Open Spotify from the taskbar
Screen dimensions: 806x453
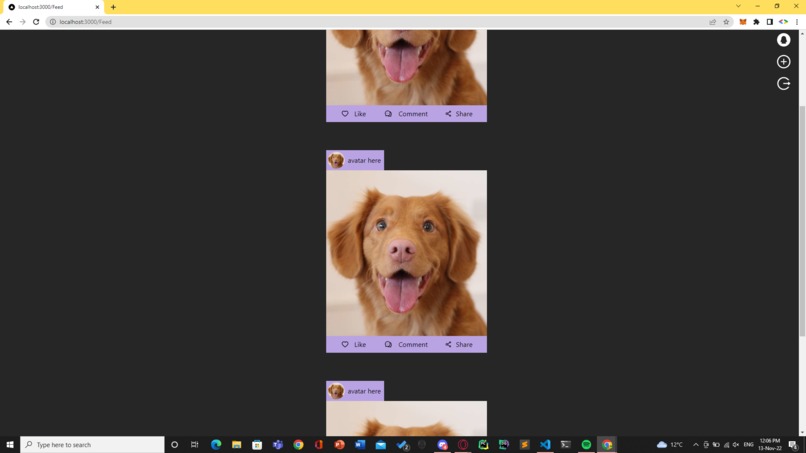pos(586,444)
